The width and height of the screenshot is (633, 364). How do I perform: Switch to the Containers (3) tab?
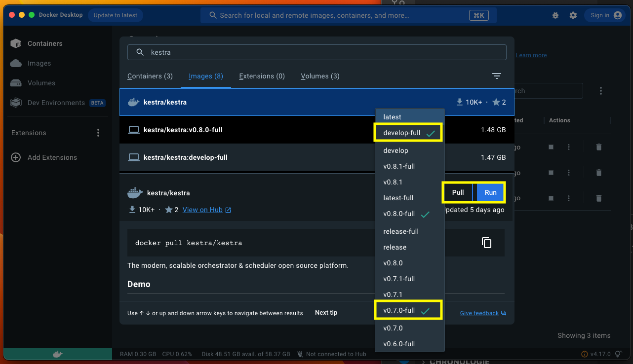(150, 76)
